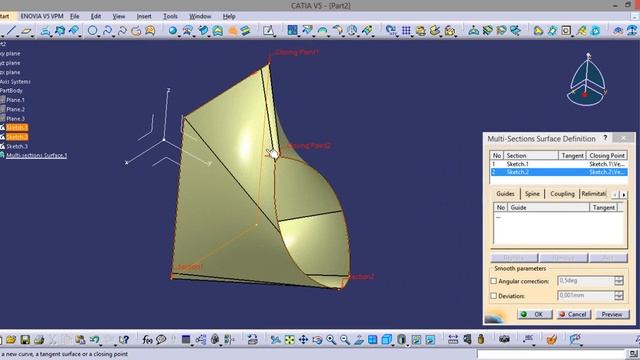This screenshot has height=360, width=640.
Task: Increase the Angular correction spinner value
Action: click(x=619, y=278)
